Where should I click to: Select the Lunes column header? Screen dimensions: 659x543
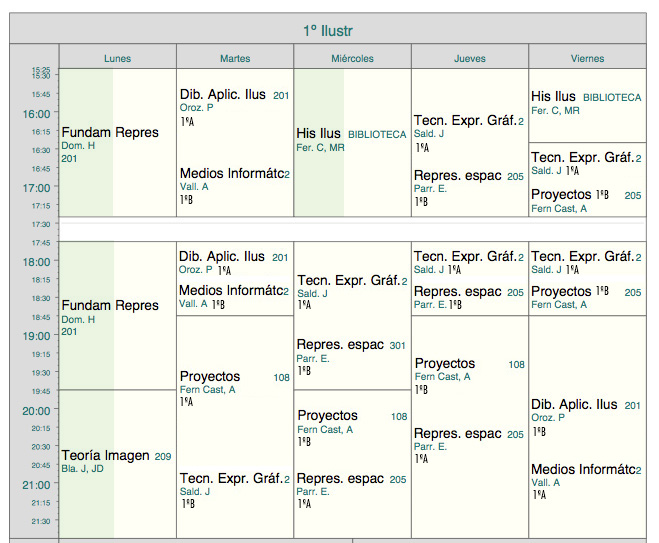coord(117,58)
